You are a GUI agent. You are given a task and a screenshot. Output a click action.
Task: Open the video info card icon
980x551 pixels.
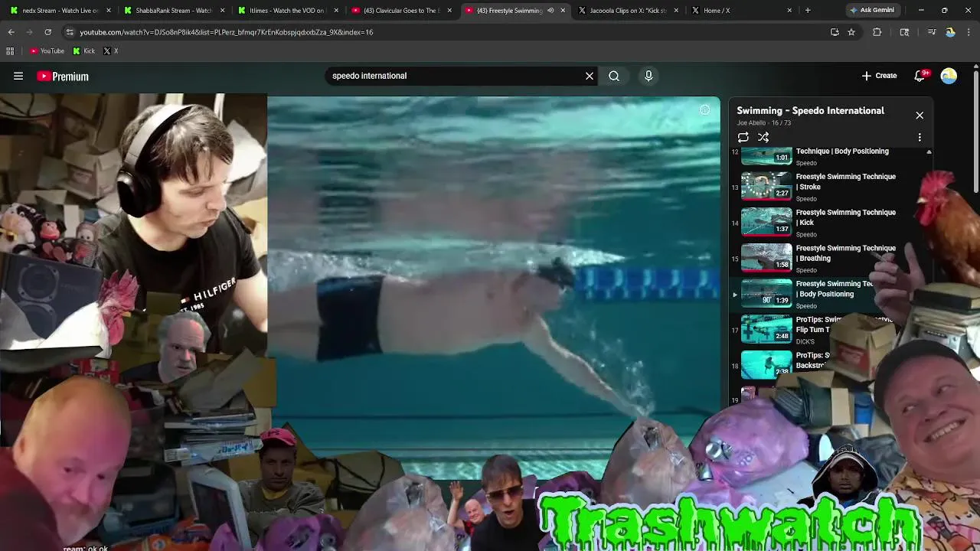coord(704,109)
